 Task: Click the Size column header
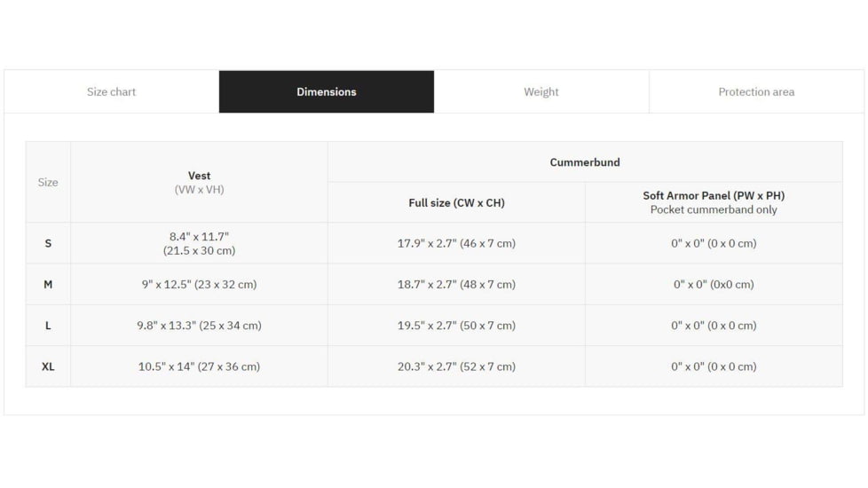48,182
